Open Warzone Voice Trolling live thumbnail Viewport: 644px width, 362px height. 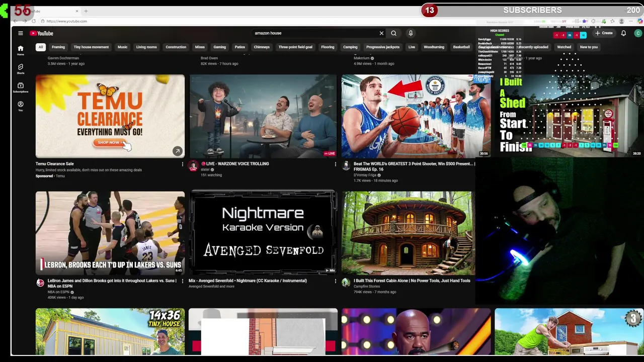[x=263, y=116]
